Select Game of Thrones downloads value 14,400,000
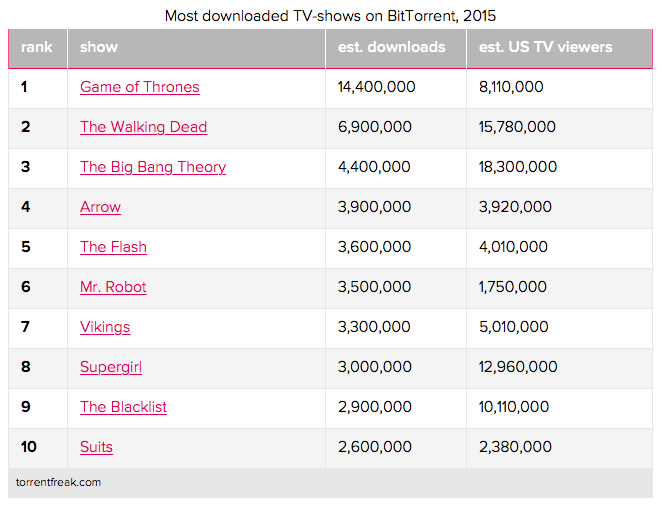 click(x=377, y=87)
